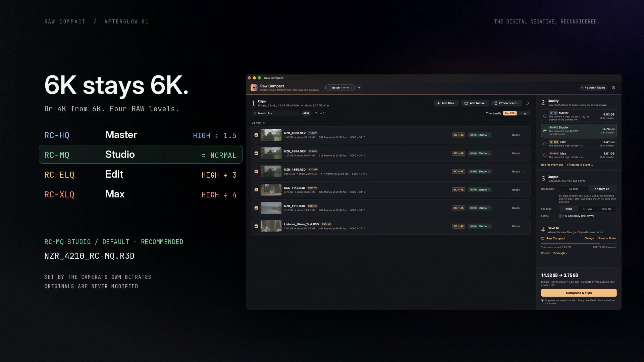Image resolution: width=644 pixels, height=362 pixels.
Task: Click the 6K→4K badge on Listener_Nikon_Test.R3D
Action: click(x=459, y=226)
